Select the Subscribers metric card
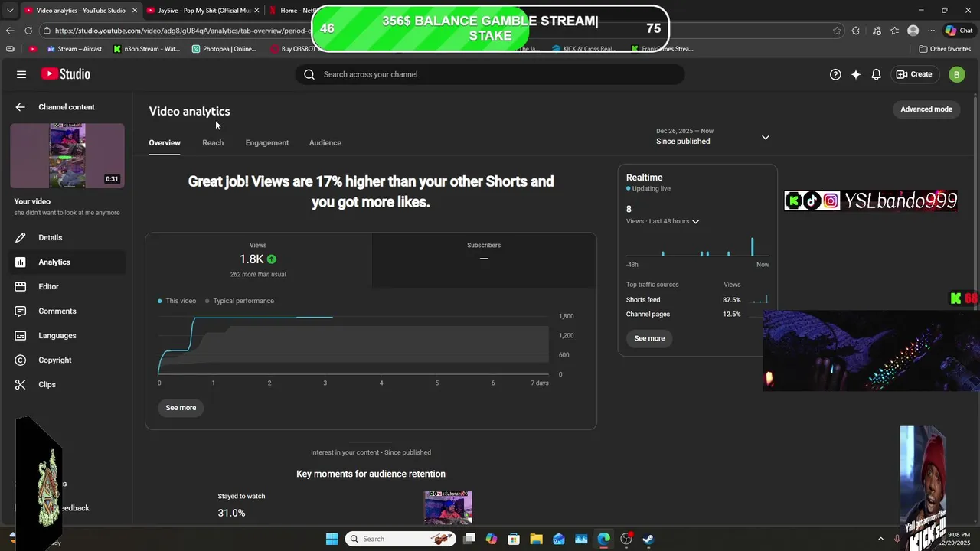 tap(484, 260)
